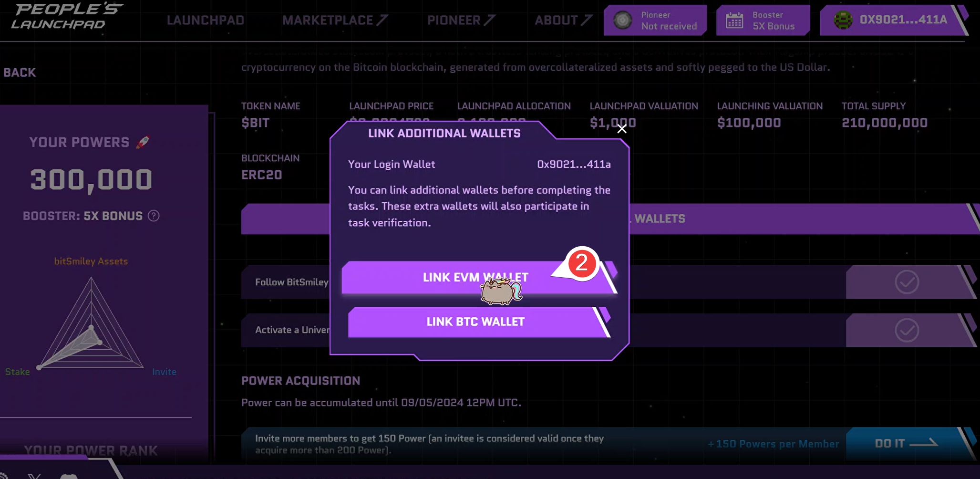Click the Activate a Universe task checkmark
Image resolution: width=980 pixels, height=479 pixels.
907,330
